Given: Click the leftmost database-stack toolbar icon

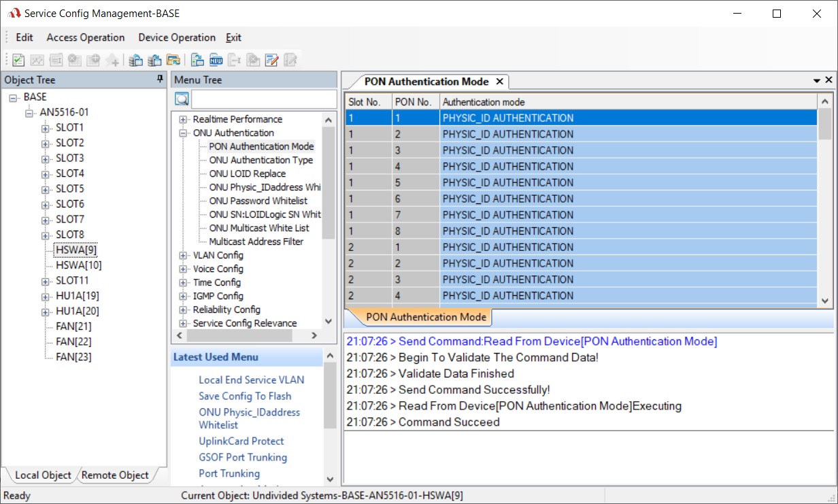Looking at the screenshot, I should (136, 61).
